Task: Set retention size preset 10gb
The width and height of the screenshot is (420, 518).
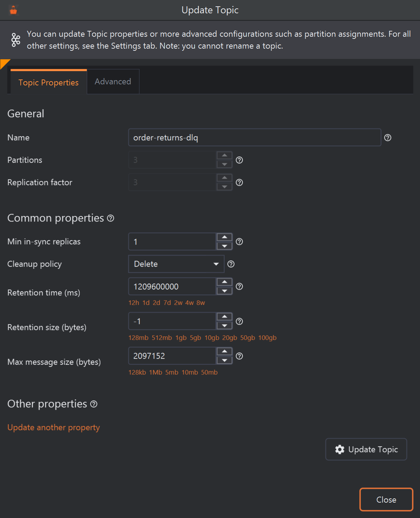Action: click(x=212, y=338)
